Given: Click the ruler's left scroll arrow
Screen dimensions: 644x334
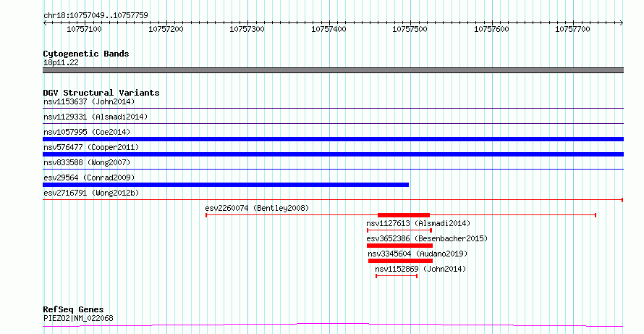Looking at the screenshot, I should (45, 23).
